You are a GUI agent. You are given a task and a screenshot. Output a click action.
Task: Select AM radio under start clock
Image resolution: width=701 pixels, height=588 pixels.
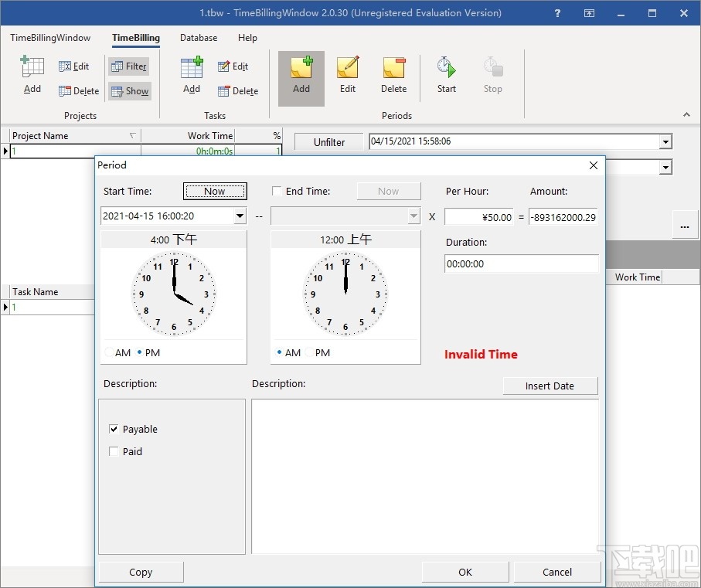pyautogui.click(x=109, y=353)
